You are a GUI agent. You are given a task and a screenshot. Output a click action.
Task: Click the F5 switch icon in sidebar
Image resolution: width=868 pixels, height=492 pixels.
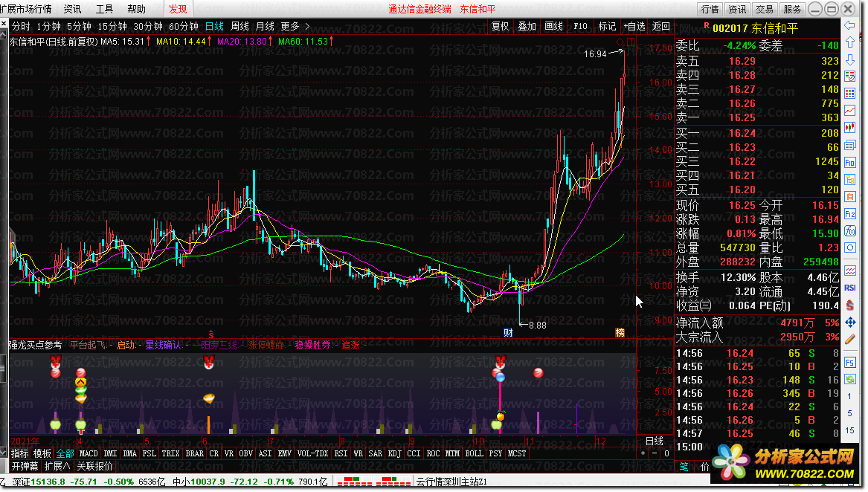click(849, 363)
